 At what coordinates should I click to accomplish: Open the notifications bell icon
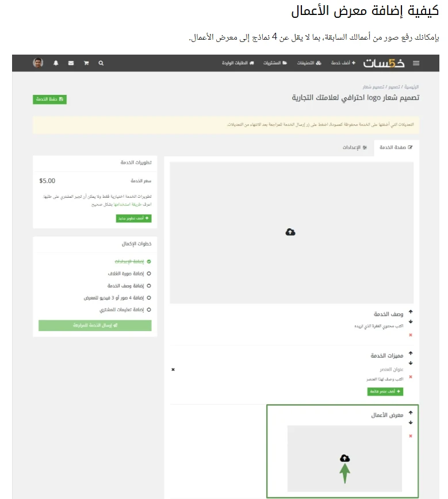click(x=56, y=63)
